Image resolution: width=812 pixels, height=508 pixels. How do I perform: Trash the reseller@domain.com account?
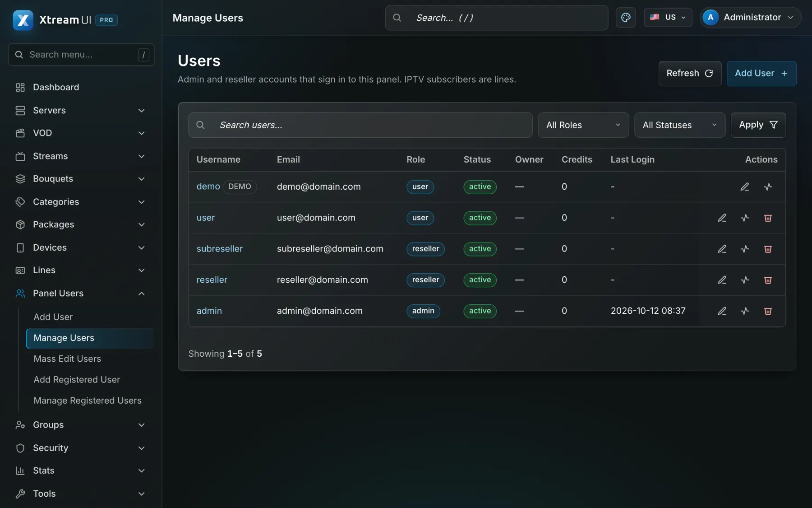click(768, 280)
